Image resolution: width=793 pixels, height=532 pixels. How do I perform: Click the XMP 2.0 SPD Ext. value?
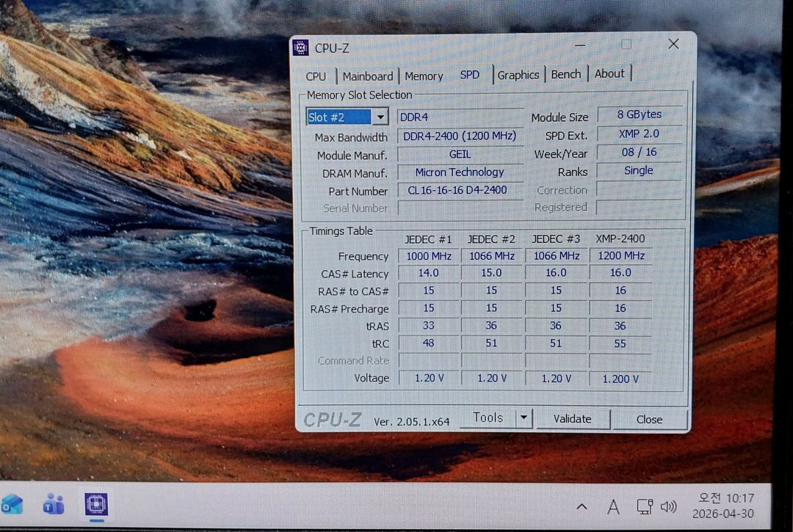pyautogui.click(x=640, y=134)
